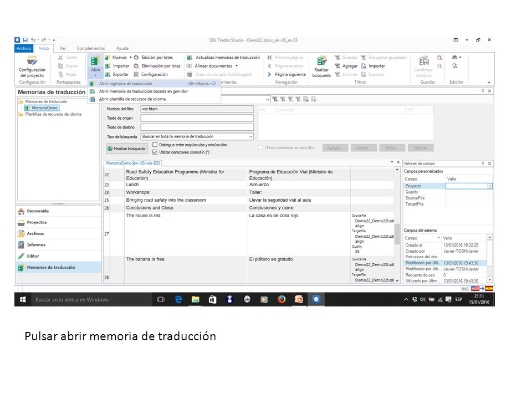Enable Distingue entre mayúsculas y minúsculas
This screenshot has height=399, width=532.
pyautogui.click(x=155, y=145)
